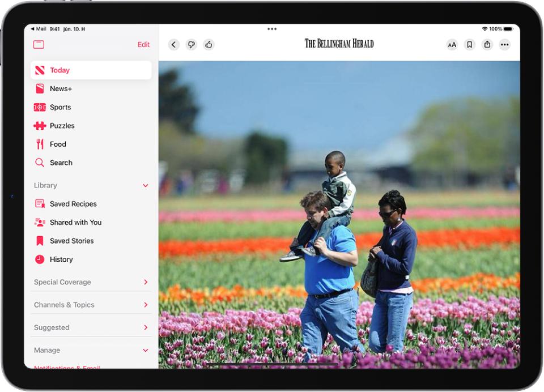Give the article a thumbs down

click(191, 44)
